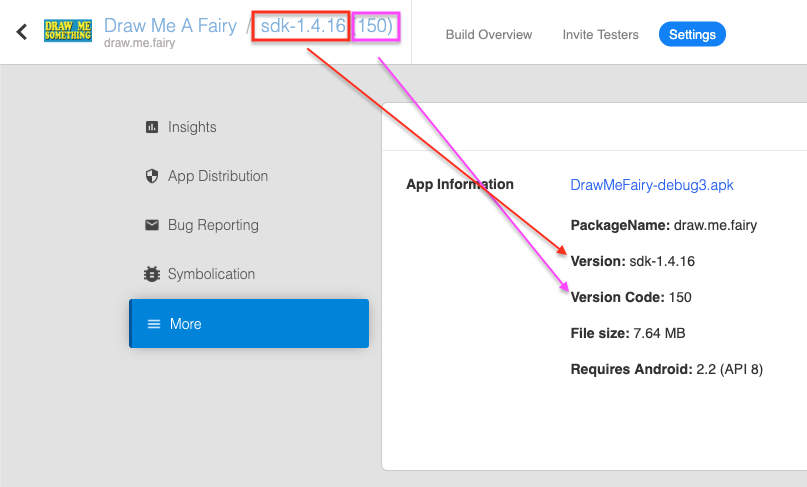
Task: Click the (150) build number in header
Action: point(374,26)
